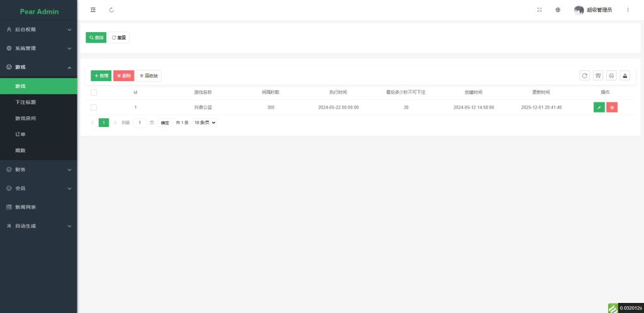Open 下注标题 in the sidebar

point(26,102)
